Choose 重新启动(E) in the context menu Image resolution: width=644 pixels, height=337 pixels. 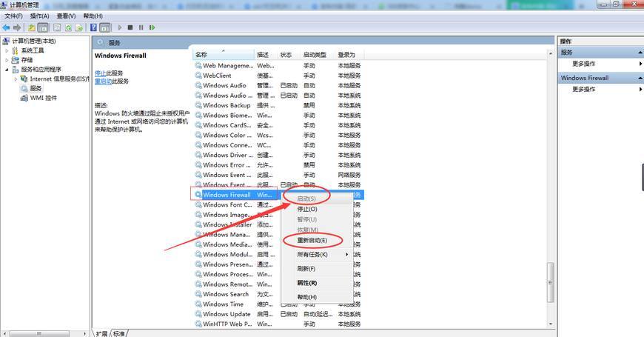coord(317,240)
